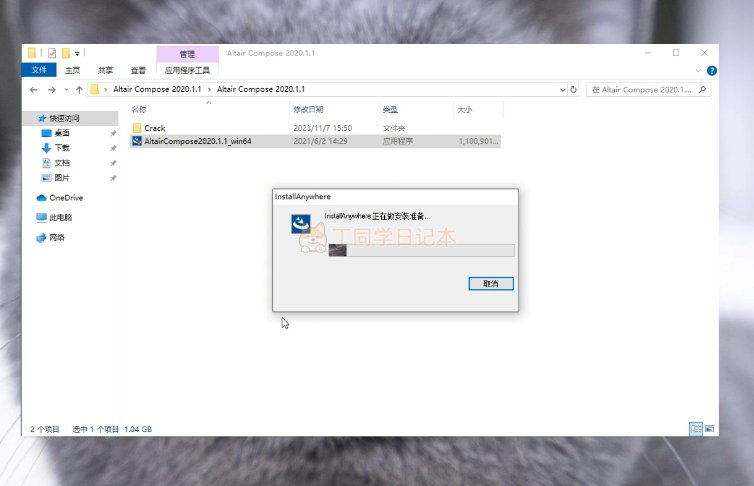Click the title bar folder icon

pos(32,53)
